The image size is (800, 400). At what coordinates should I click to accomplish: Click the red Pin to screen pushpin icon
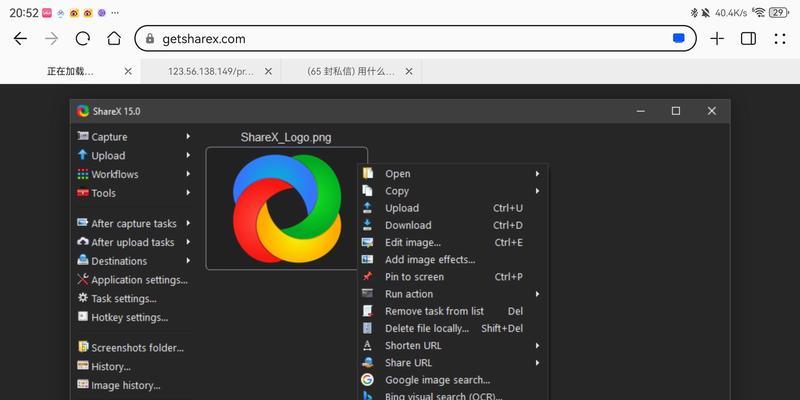pyautogui.click(x=367, y=277)
